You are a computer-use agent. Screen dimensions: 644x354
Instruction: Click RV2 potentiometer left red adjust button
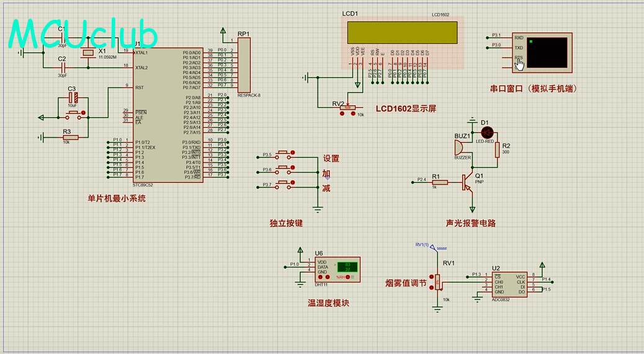pyautogui.click(x=342, y=114)
